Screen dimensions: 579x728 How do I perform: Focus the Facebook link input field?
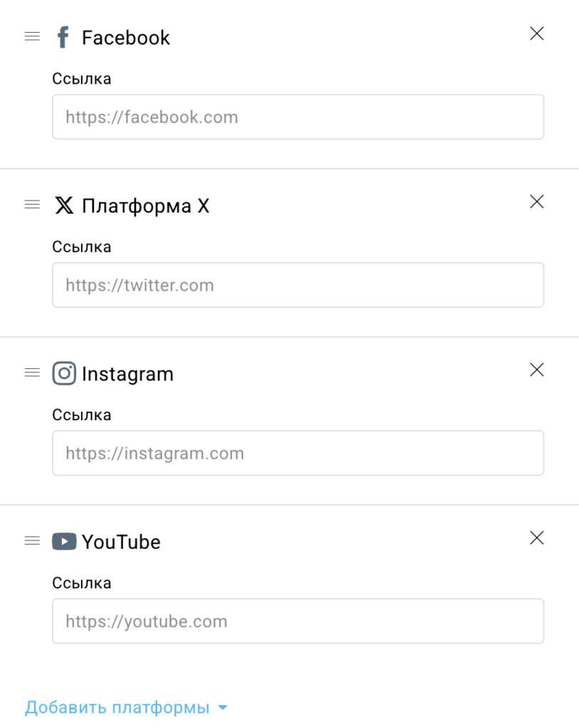tap(298, 117)
